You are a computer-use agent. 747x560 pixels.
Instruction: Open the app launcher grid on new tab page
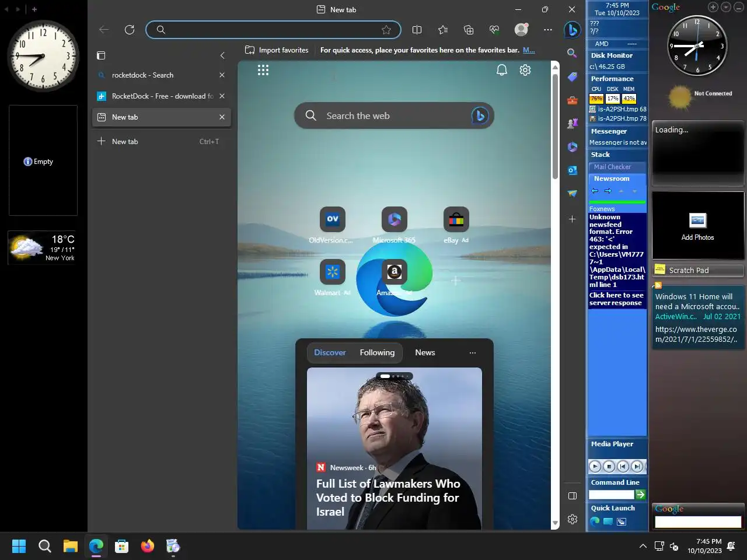pyautogui.click(x=263, y=70)
